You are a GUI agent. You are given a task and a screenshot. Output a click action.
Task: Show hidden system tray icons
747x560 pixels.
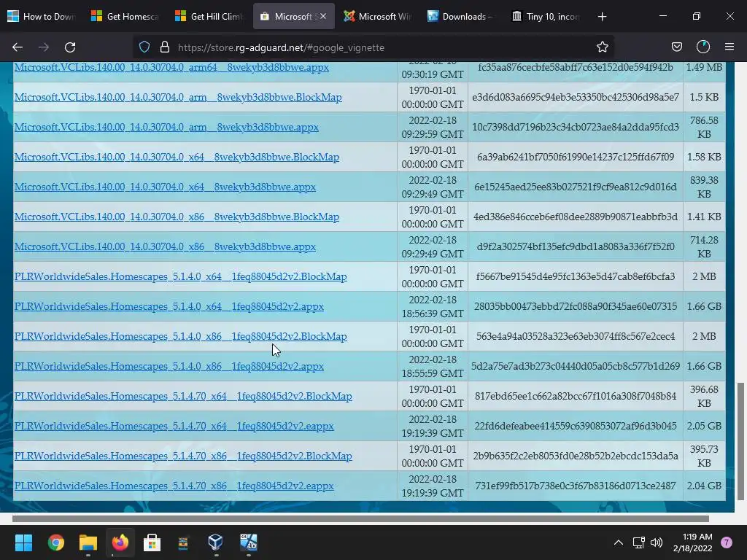pyautogui.click(x=619, y=542)
